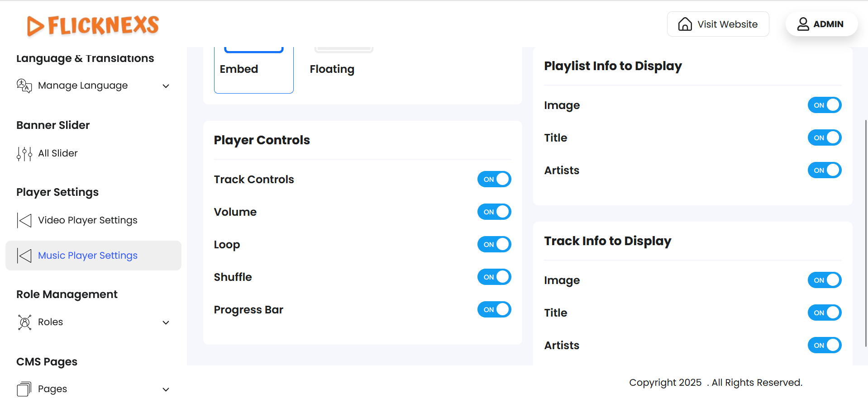The height and width of the screenshot is (398, 868).
Task: Select the Embed player type card
Action: coord(253,70)
